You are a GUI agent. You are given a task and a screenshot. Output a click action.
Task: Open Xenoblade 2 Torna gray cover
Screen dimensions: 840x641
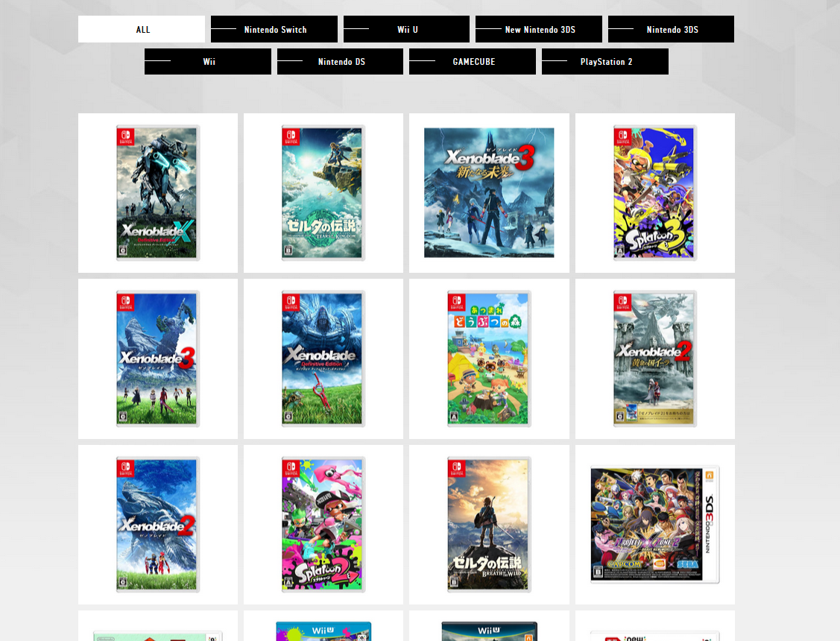point(654,359)
